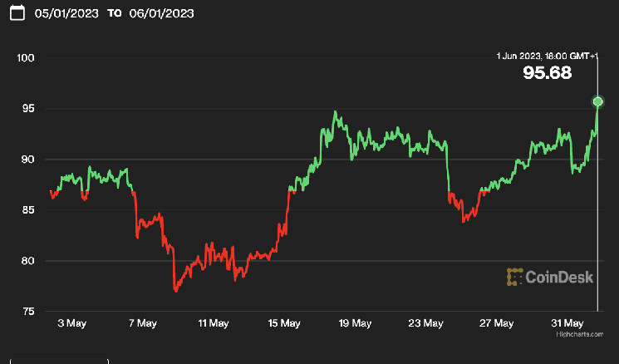
Task: Click the 23 May axis label
Action: pyautogui.click(x=426, y=322)
